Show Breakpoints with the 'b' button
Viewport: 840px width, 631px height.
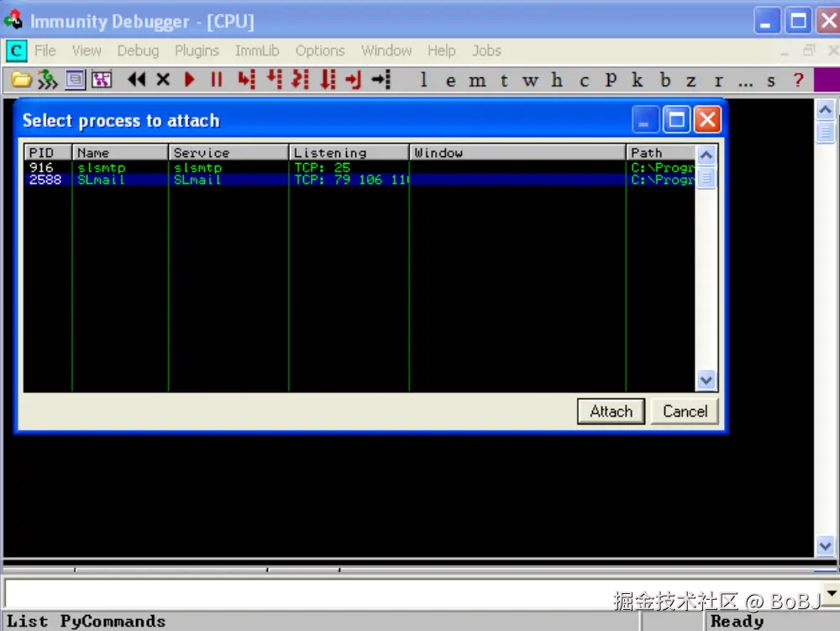pyautogui.click(x=664, y=80)
